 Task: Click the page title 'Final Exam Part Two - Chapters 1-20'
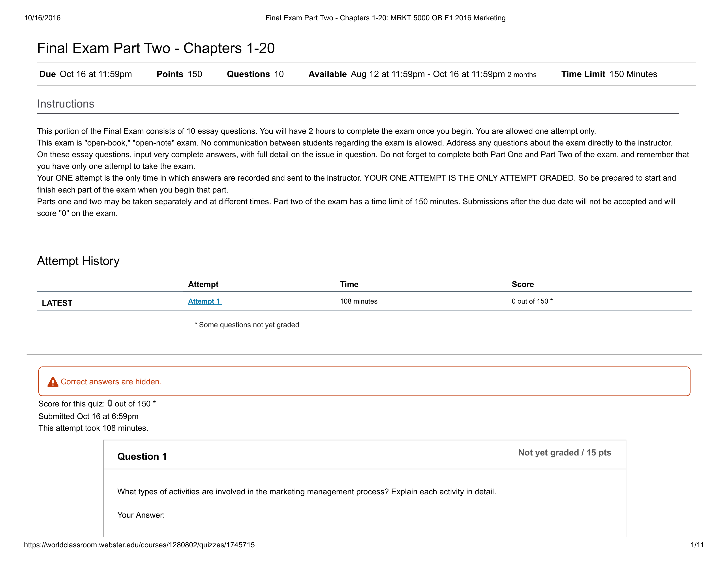tap(156, 48)
